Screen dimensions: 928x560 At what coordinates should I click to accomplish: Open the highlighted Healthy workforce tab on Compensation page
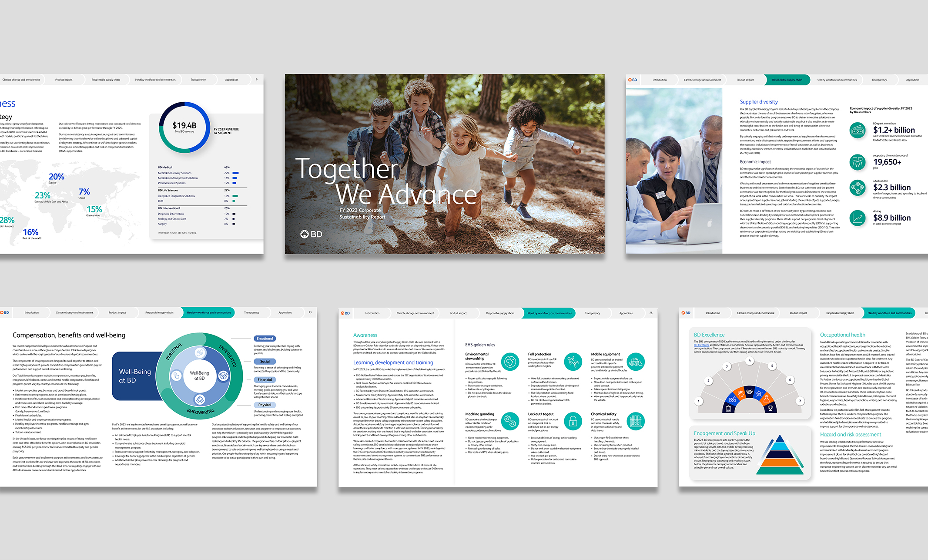(209, 312)
